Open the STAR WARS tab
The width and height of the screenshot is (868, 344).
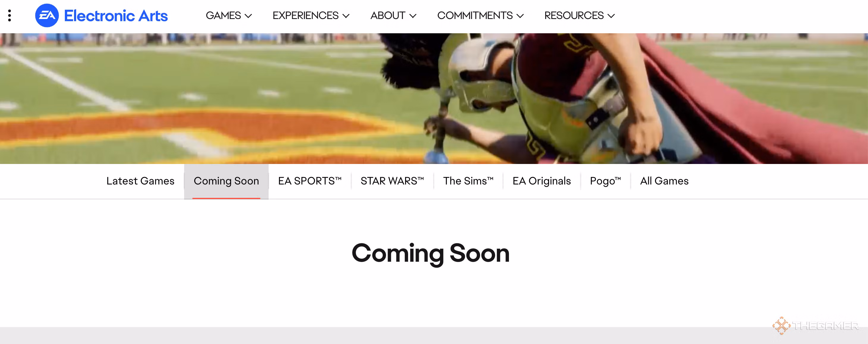point(392,181)
